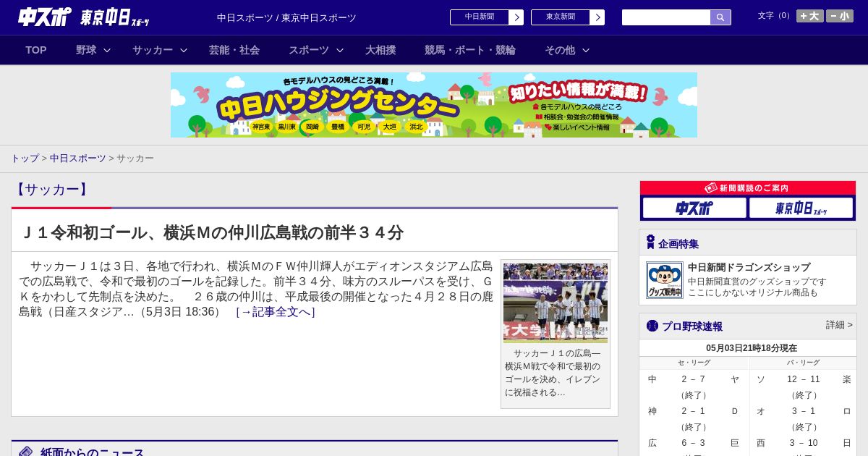Click the オ 3－1 ロ score
The image size is (868, 456).
pyautogui.click(x=804, y=411)
